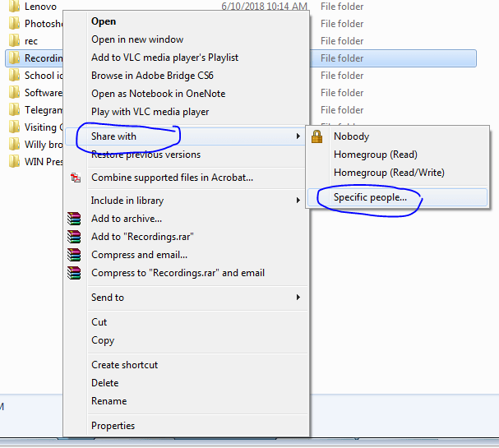The image size is (499, 448).
Task: Click Restore previous versions entry
Action: (x=146, y=155)
